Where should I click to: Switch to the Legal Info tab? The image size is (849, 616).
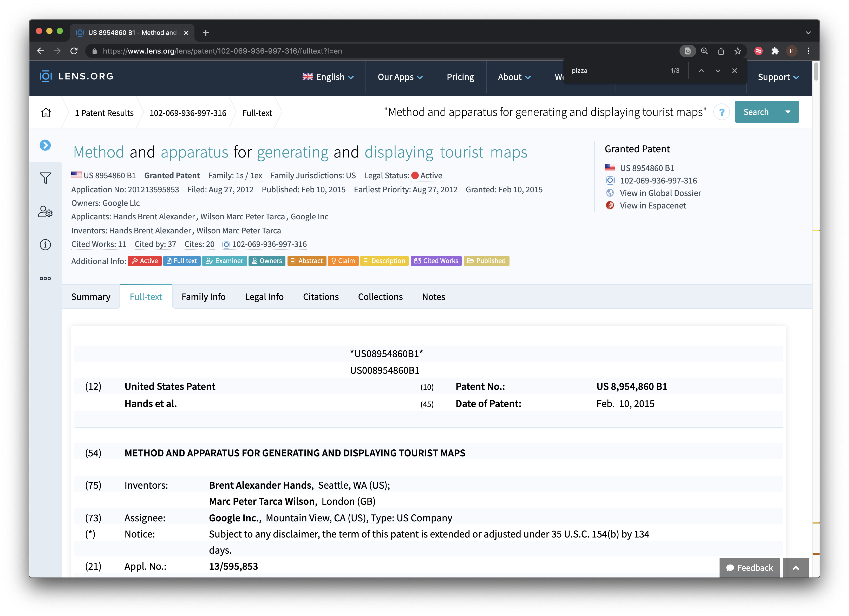pyautogui.click(x=264, y=296)
